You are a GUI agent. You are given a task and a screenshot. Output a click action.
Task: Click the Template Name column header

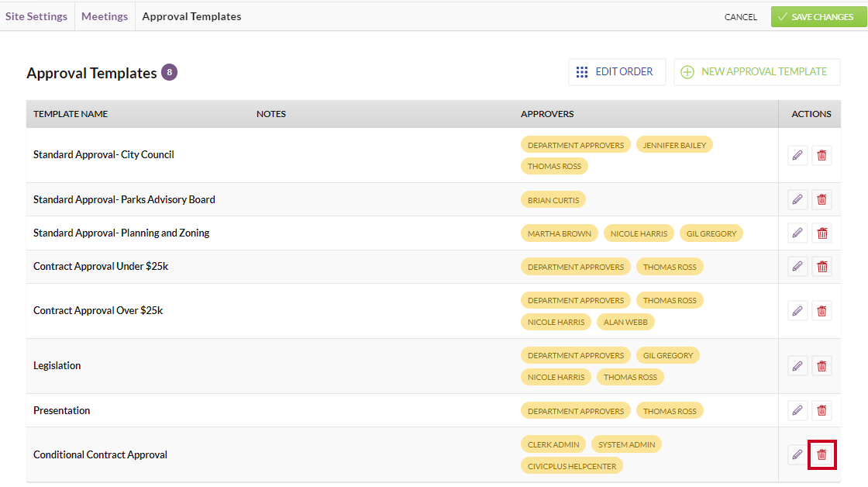coord(71,114)
